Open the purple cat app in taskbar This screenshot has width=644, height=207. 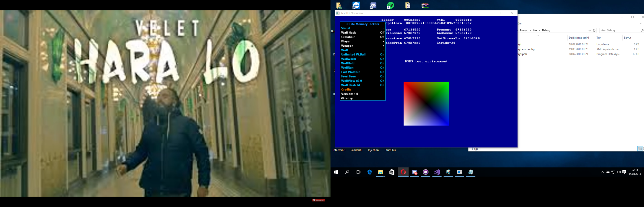426,172
